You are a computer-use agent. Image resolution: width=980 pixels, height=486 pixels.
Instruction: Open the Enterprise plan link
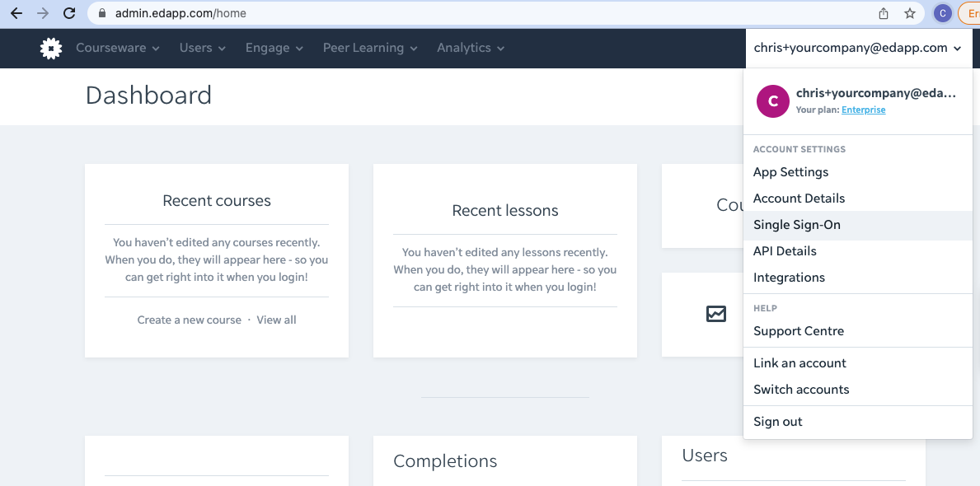[865, 110]
